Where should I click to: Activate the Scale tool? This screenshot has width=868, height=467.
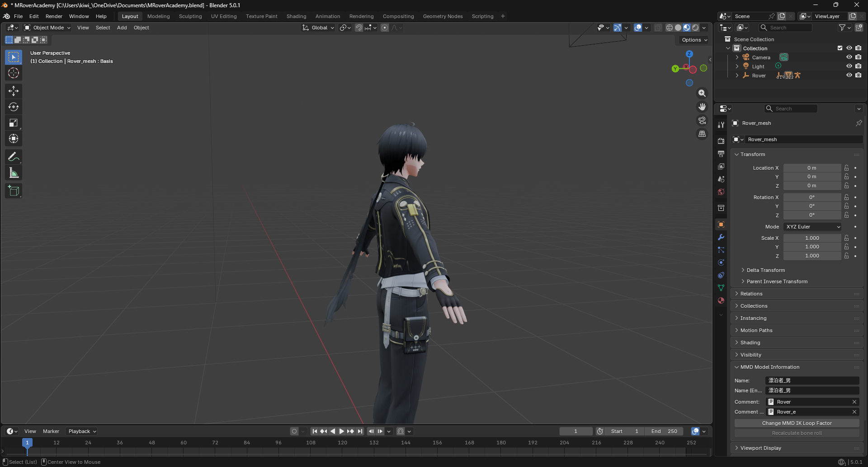tap(14, 123)
